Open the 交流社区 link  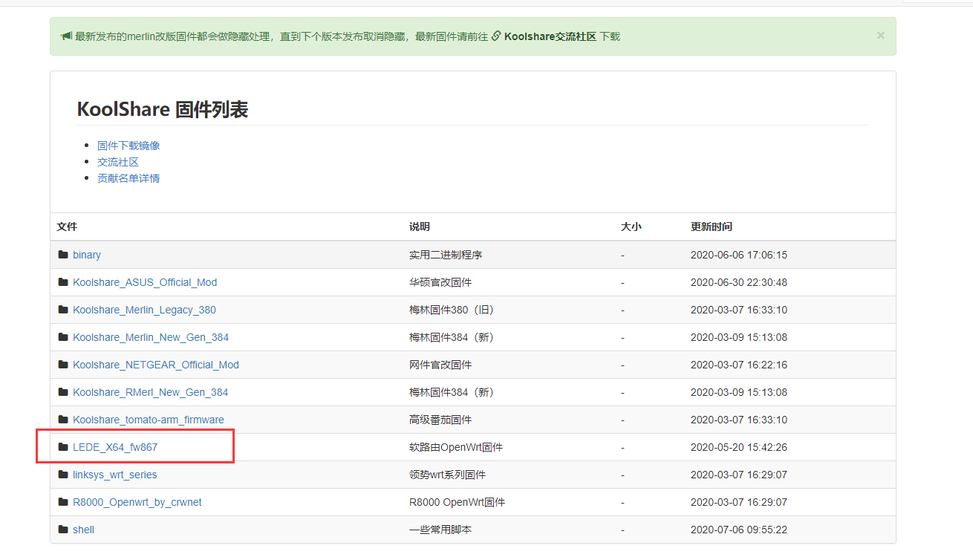[117, 161]
